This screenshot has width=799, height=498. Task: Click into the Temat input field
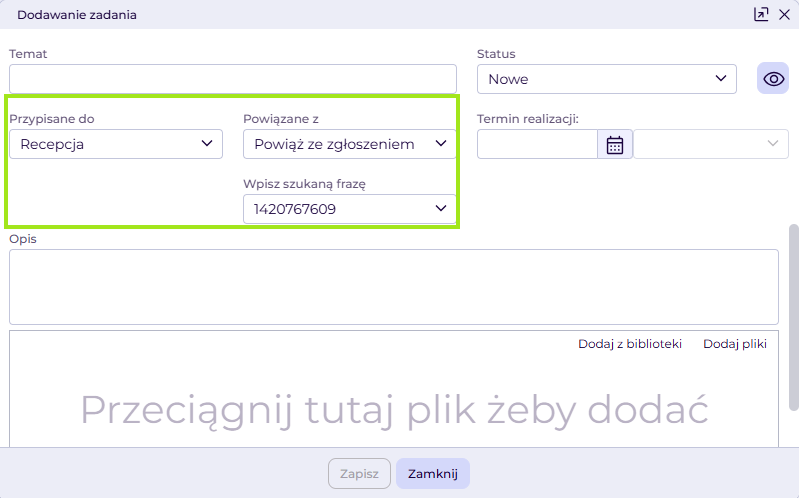[x=233, y=79]
